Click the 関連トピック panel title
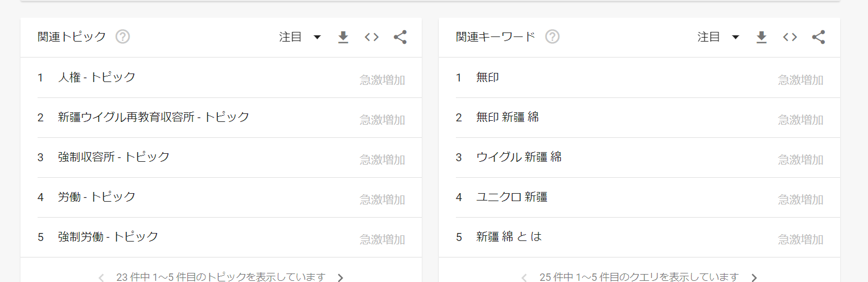Screen dimensions: 868x282 coord(72,37)
